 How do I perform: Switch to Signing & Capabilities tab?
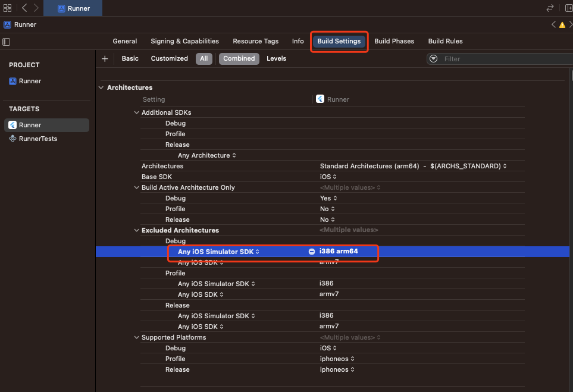pos(184,41)
